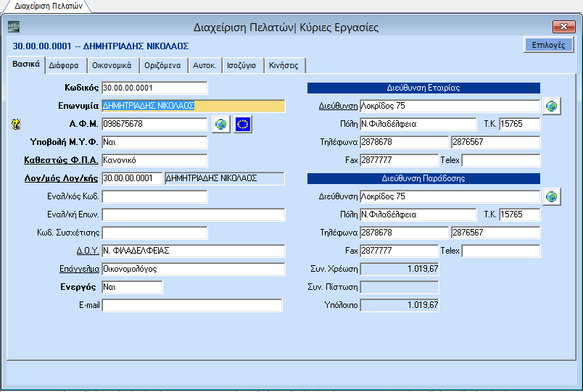Click delivery Πόλη field Ν.Φιλαδέλφεια
Image resolution: width=583 pixels, height=392 pixels.
418,214
